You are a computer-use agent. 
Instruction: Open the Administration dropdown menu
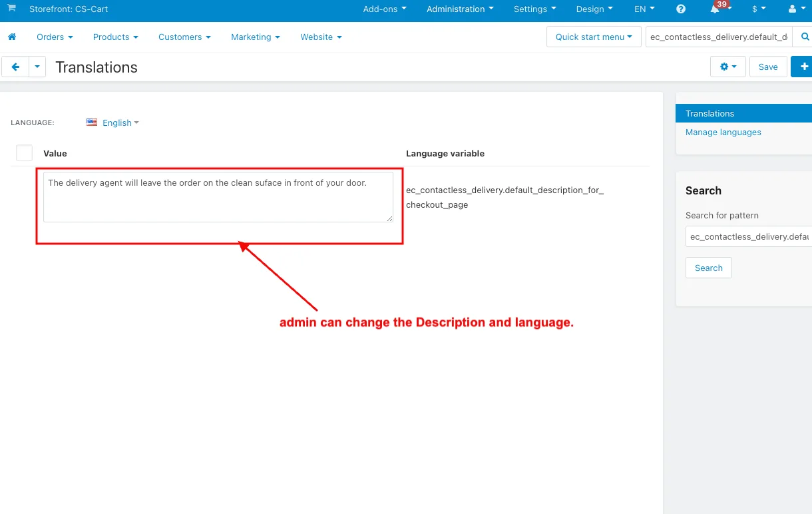[460, 9]
